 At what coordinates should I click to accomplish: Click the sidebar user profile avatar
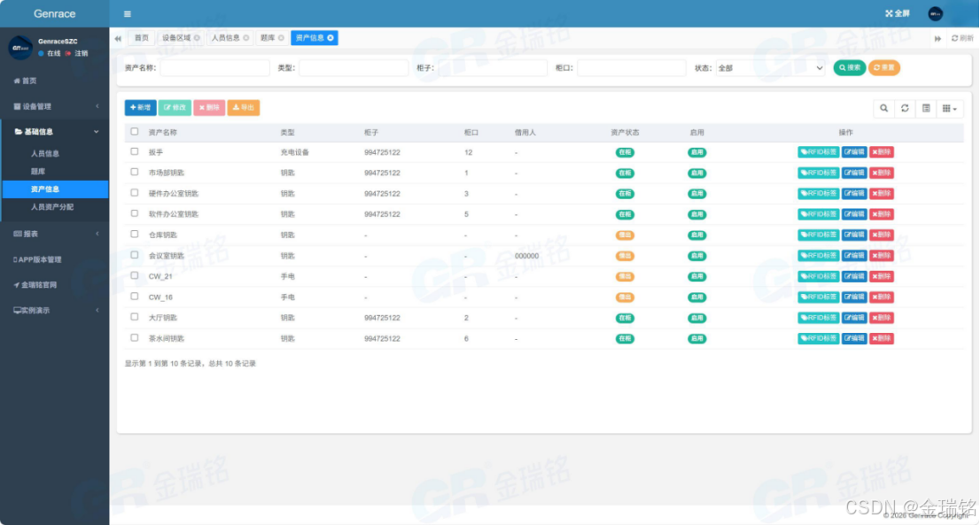click(20, 48)
